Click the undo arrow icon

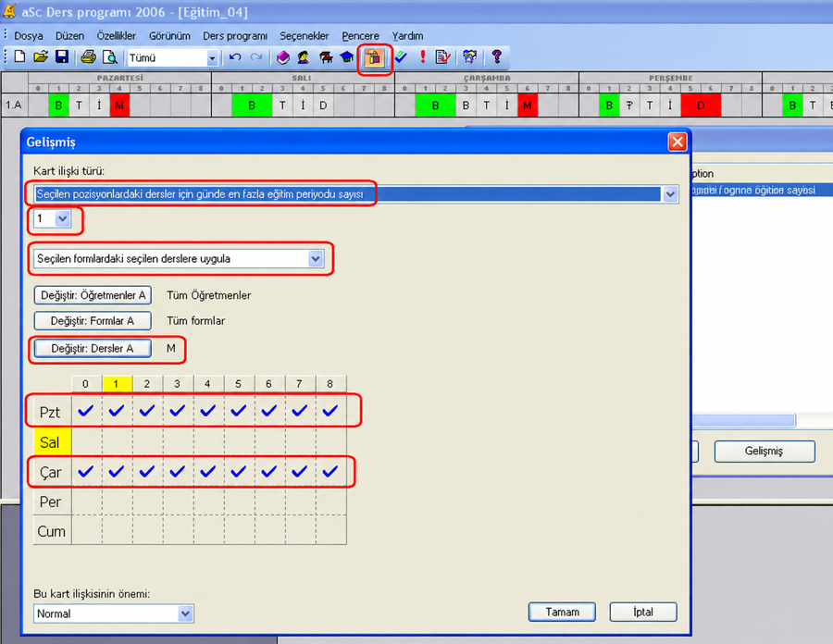pyautogui.click(x=235, y=56)
